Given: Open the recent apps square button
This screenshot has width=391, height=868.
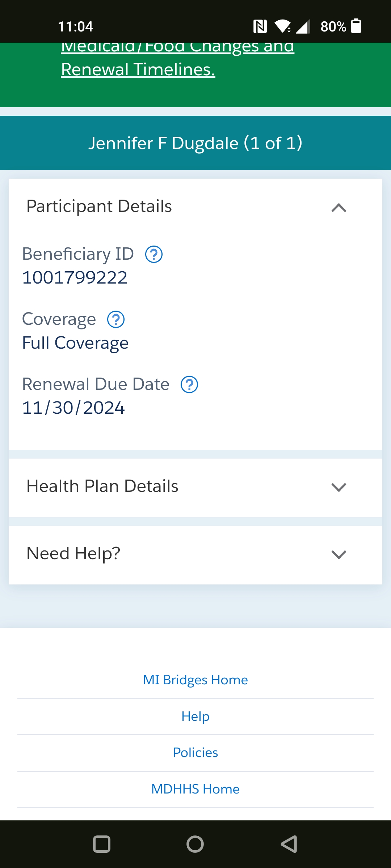Looking at the screenshot, I should (x=102, y=844).
